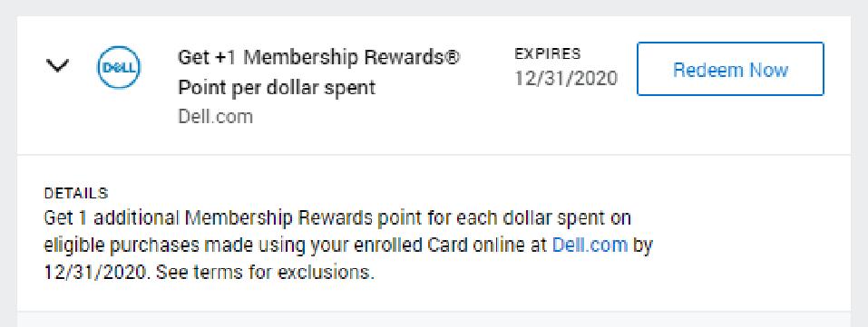Click the DETAILS heading
The height and width of the screenshot is (327, 868).
pyautogui.click(x=76, y=194)
